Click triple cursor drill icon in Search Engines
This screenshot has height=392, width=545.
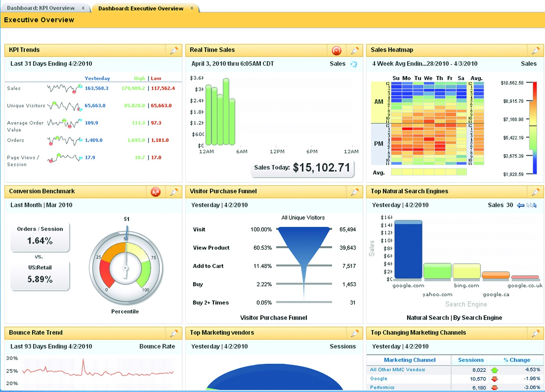pyautogui.click(x=532, y=205)
